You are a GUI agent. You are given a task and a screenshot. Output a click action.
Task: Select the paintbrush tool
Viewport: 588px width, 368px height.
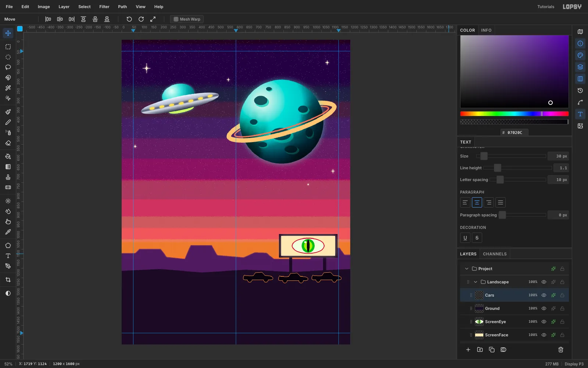point(8,112)
